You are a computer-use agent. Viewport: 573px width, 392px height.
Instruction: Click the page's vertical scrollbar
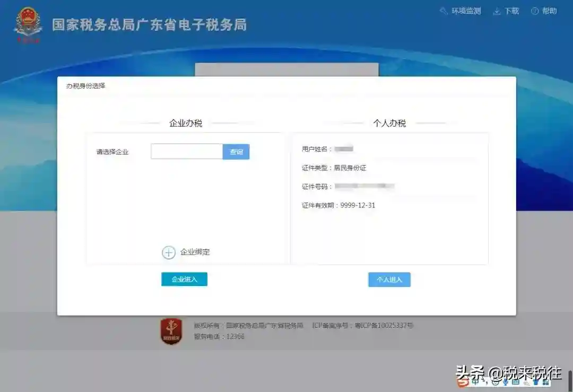(570, 380)
